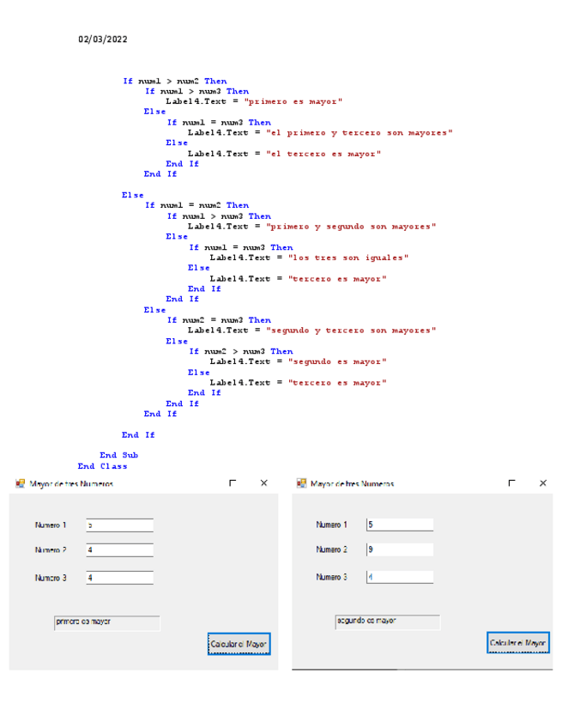Image resolution: width=562 pixels, height=728 pixels.
Task: Click right window's Numero 3 input box
Action: (x=399, y=577)
